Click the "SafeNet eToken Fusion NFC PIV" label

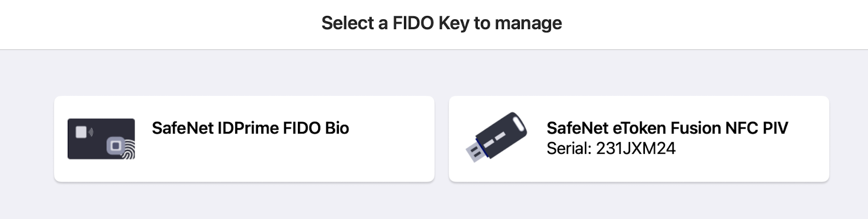pos(667,128)
